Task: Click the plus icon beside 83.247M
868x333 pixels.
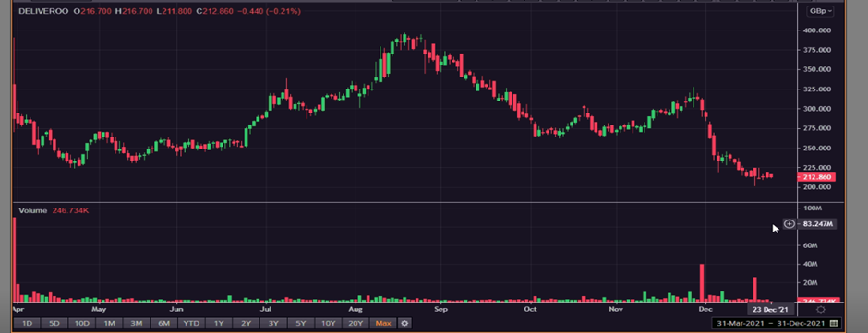Action: coord(789,224)
